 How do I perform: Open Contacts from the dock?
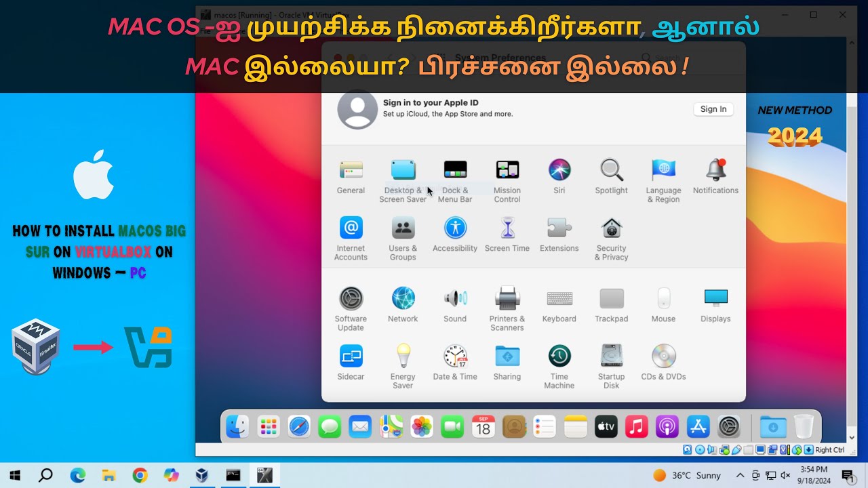(x=514, y=427)
